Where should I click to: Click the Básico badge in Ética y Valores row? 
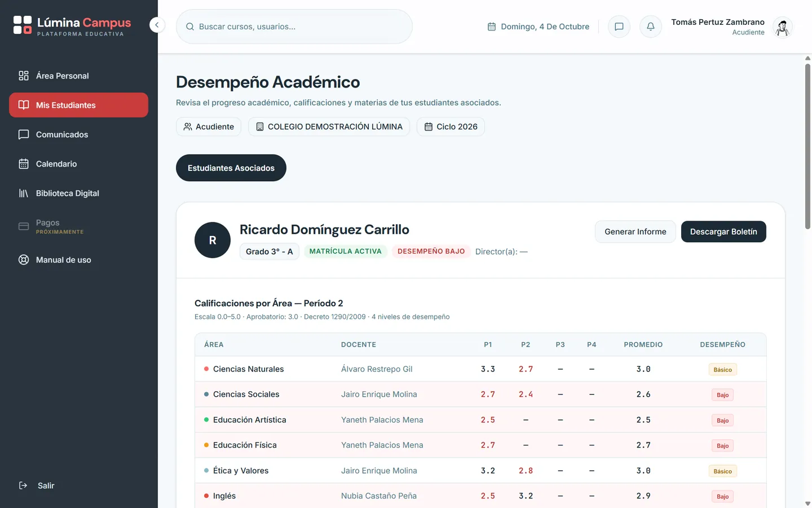tap(723, 471)
